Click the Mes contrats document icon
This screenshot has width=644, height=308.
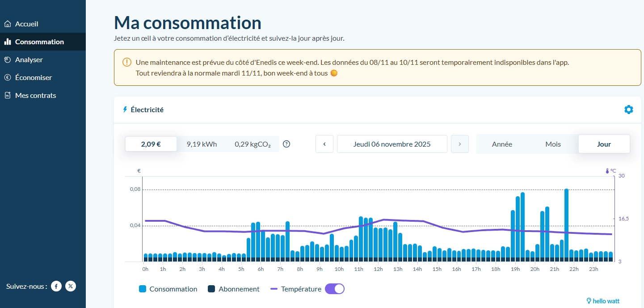click(7, 95)
